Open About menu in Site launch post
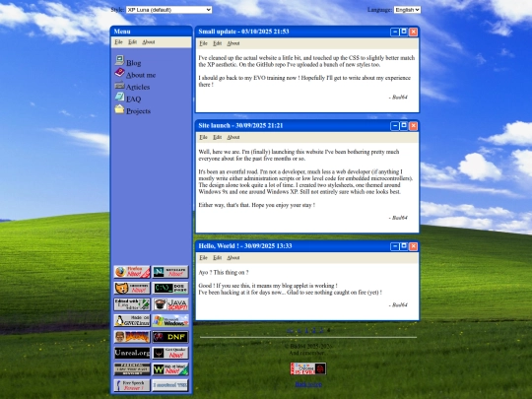 click(233, 137)
